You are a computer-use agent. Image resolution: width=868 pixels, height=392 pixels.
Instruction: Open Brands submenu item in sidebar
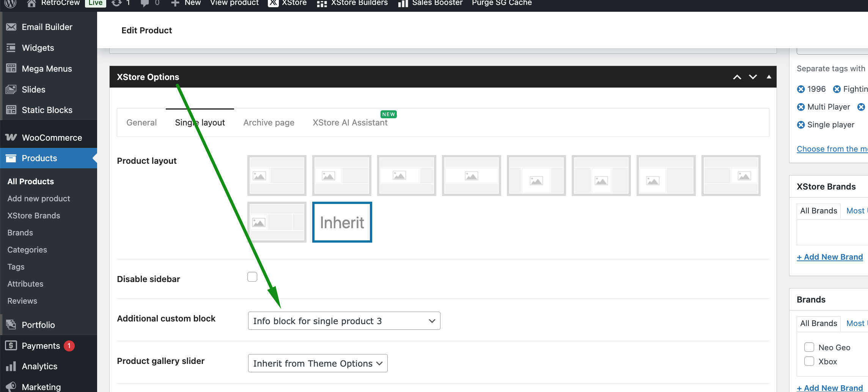pyautogui.click(x=20, y=233)
